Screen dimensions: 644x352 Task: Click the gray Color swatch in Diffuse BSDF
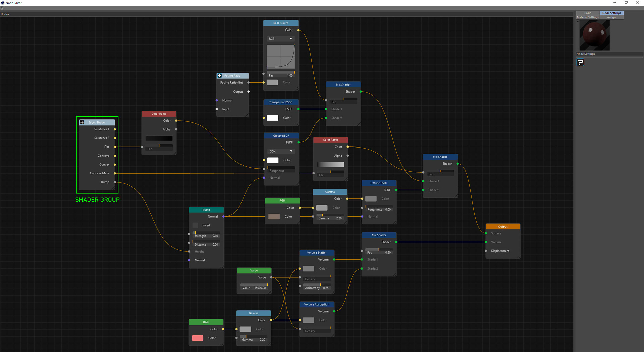pos(371,199)
